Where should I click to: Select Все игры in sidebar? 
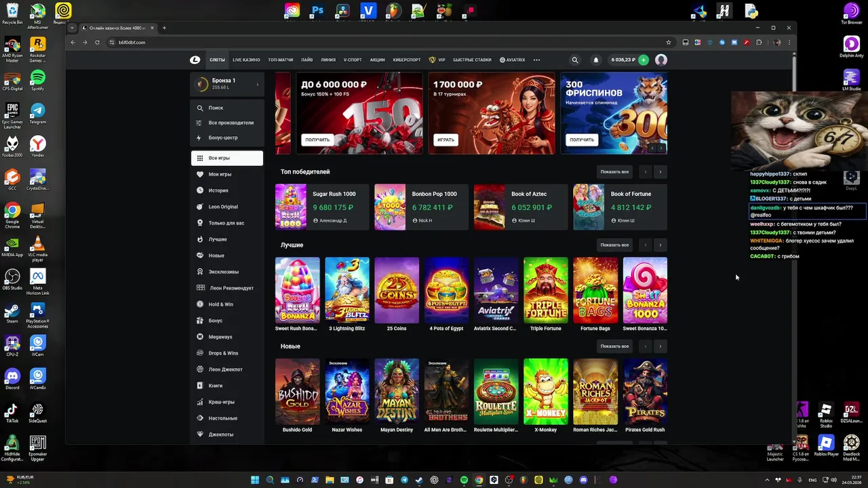227,158
